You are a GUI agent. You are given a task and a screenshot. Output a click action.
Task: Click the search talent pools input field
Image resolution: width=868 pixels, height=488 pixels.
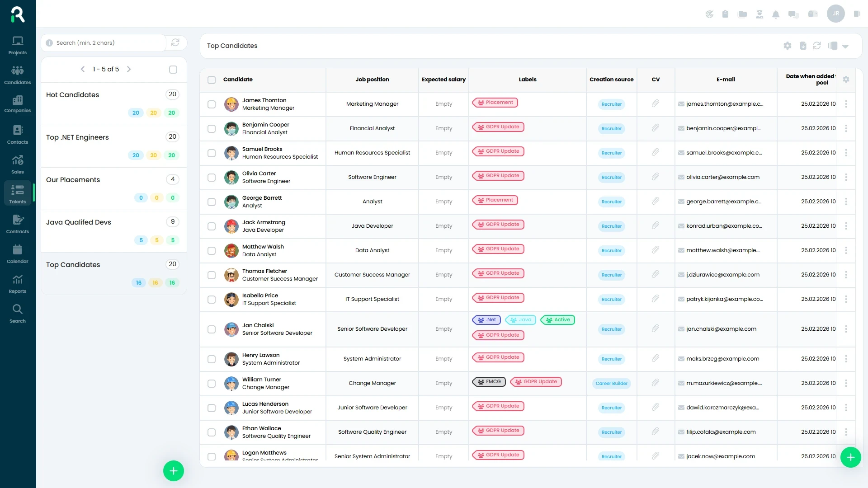[108, 43]
